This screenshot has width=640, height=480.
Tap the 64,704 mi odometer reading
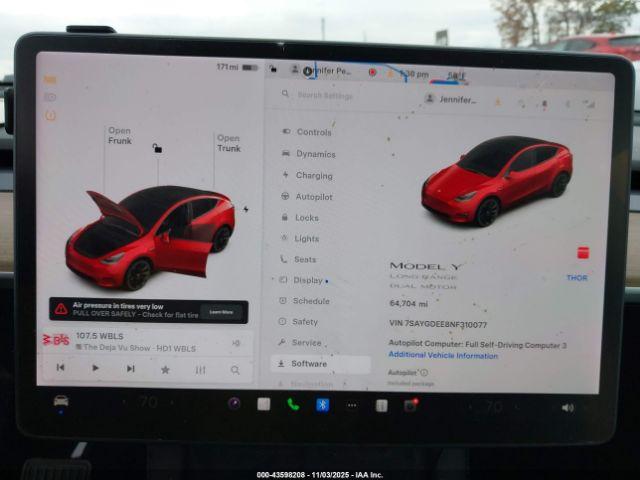point(409,303)
